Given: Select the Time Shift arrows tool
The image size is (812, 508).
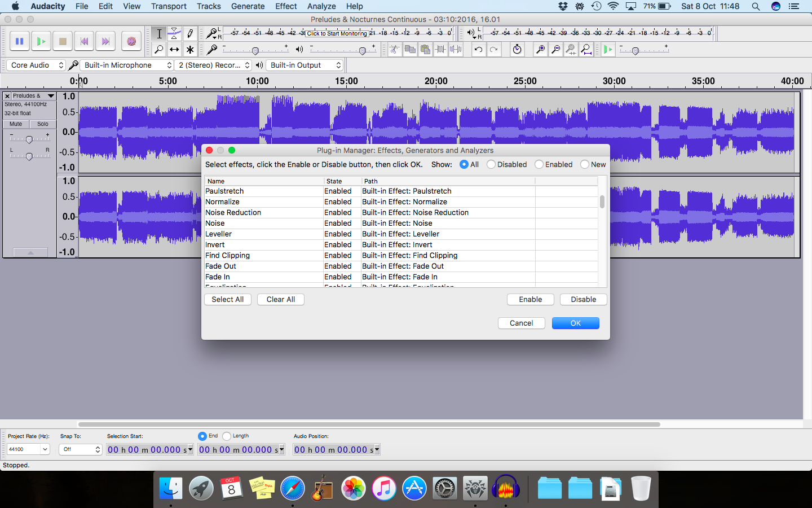Looking at the screenshot, I should (174, 50).
